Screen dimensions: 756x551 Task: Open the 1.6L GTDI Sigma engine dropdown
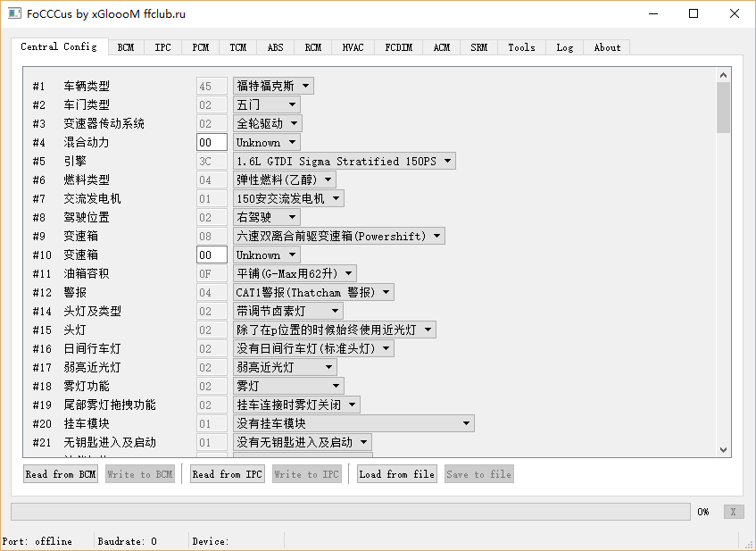pos(344,161)
